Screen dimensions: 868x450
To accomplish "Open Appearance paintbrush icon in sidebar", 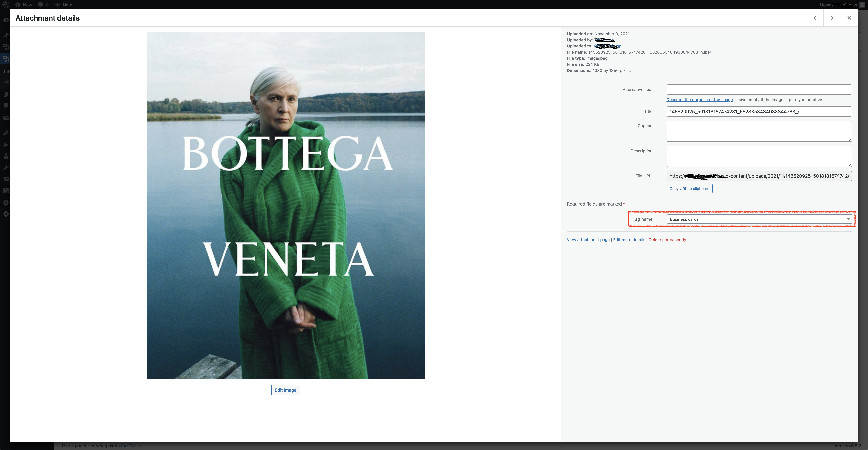I will pyautogui.click(x=6, y=133).
